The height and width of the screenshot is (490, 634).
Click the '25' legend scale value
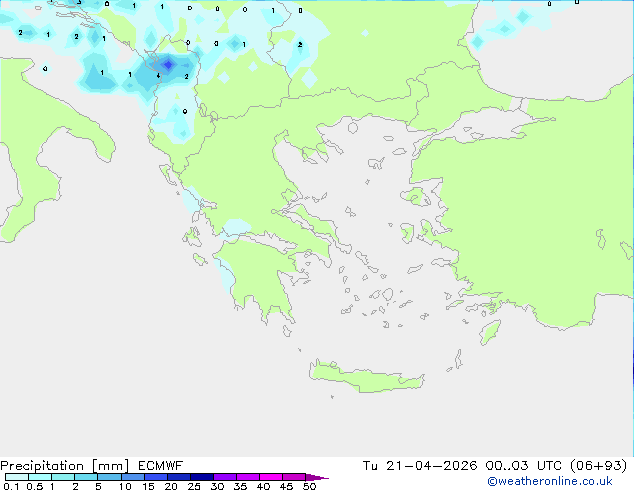pyautogui.click(x=194, y=486)
